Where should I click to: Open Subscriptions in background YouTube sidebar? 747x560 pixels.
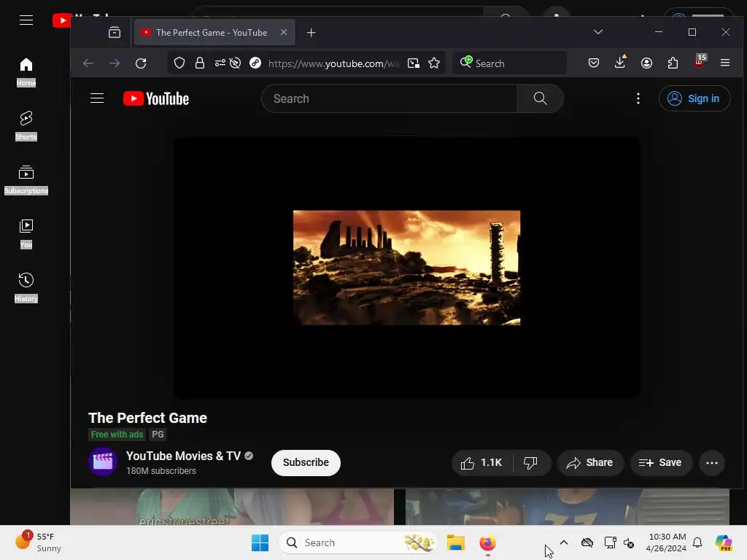26,179
